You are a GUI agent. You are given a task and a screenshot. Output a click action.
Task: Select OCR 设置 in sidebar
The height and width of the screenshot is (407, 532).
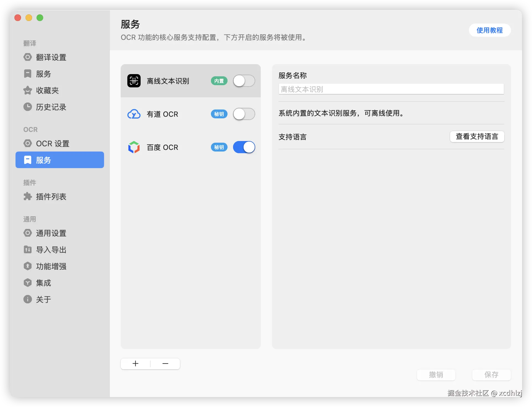53,144
